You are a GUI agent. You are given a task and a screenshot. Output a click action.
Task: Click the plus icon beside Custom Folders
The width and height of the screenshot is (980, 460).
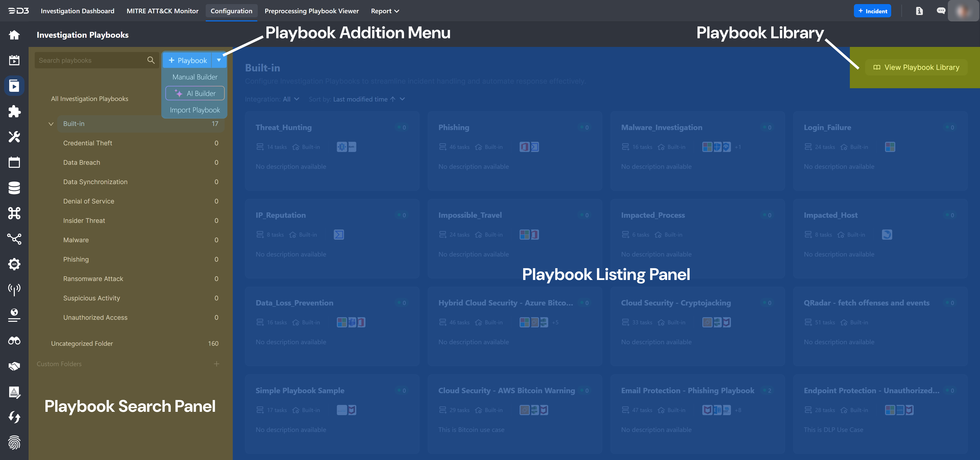pyautogui.click(x=216, y=364)
